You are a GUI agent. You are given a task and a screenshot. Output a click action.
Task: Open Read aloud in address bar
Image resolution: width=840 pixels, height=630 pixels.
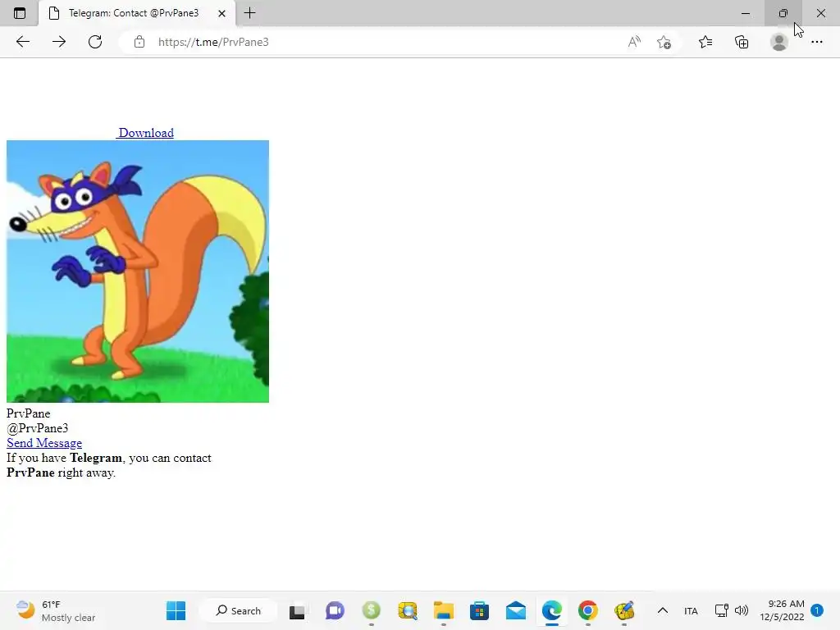634,42
